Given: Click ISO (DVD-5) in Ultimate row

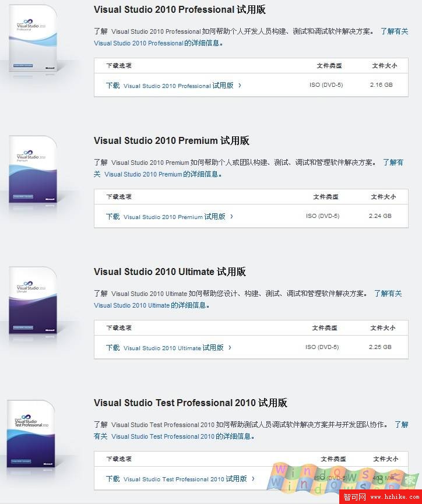Looking at the screenshot, I should (x=322, y=347).
